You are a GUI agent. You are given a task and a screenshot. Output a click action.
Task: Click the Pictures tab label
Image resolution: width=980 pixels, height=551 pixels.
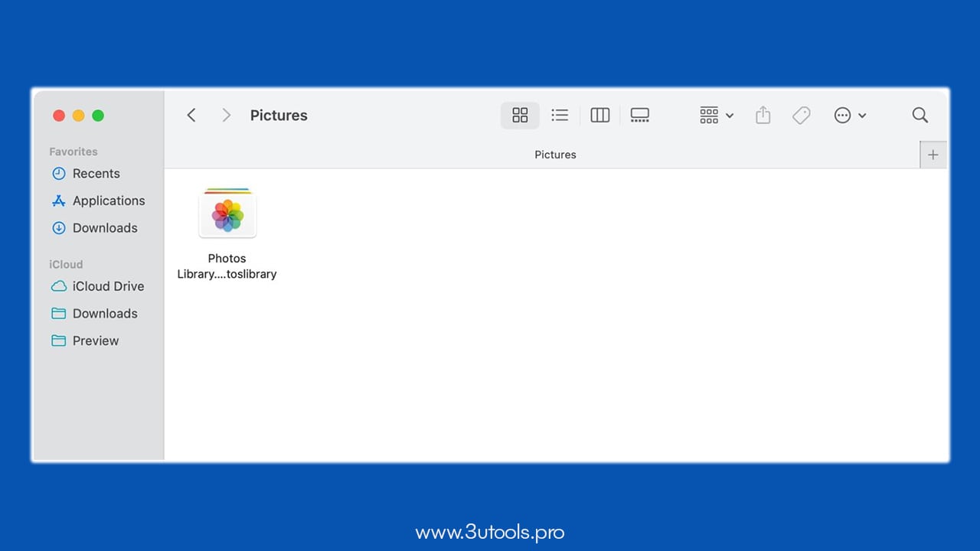(x=555, y=154)
